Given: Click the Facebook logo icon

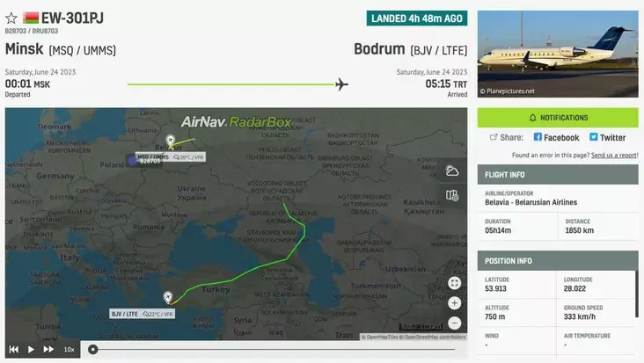Looking at the screenshot, I should (x=538, y=137).
